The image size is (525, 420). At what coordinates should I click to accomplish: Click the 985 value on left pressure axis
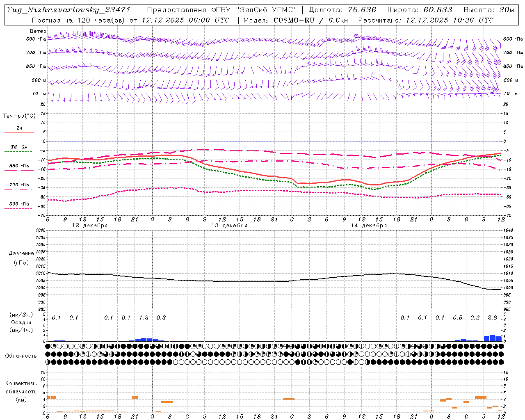tap(41, 309)
